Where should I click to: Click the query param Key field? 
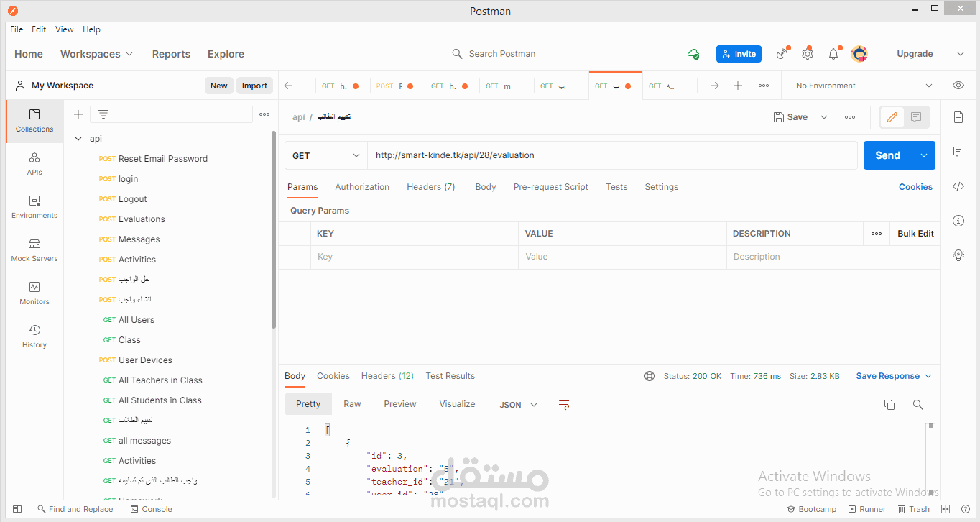coord(414,257)
